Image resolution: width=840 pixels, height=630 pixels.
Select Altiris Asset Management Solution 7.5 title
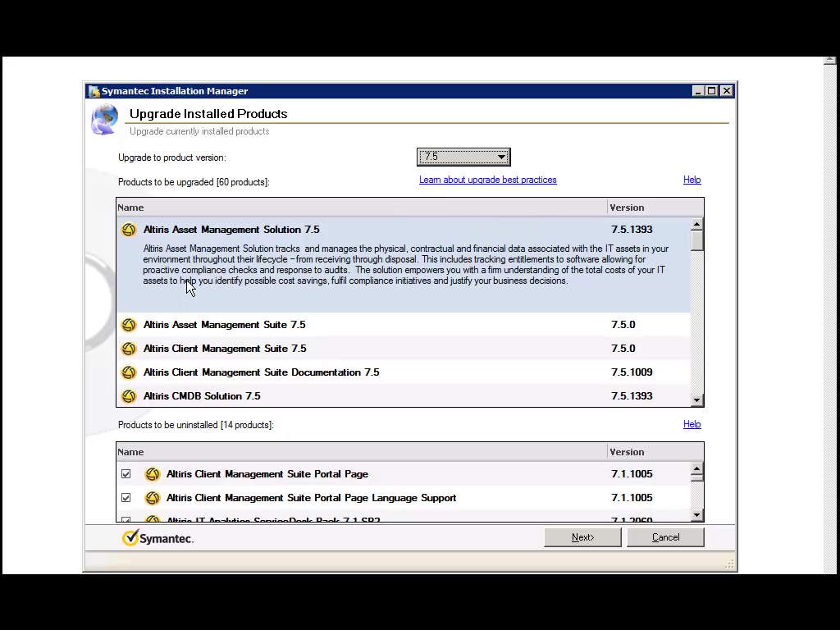coord(231,230)
